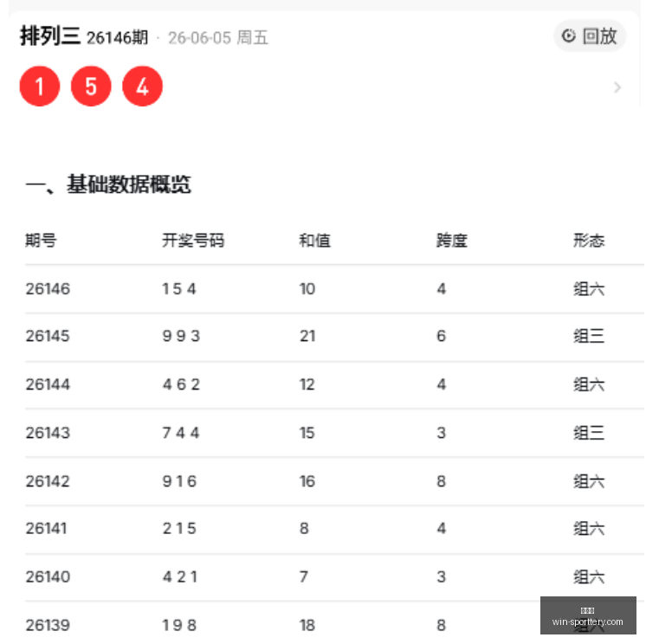The image size is (646, 644).
Task: Open details with the right chevron arrow
Action: [617, 87]
